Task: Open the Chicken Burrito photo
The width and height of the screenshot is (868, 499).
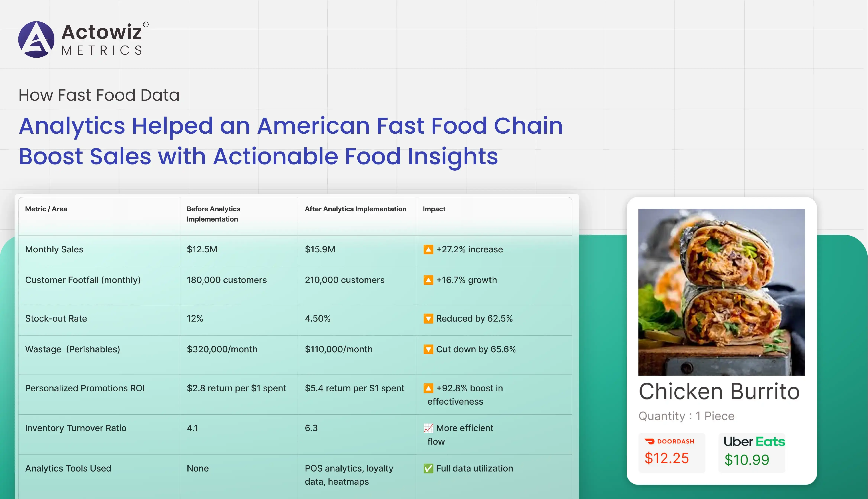Action: click(x=721, y=292)
